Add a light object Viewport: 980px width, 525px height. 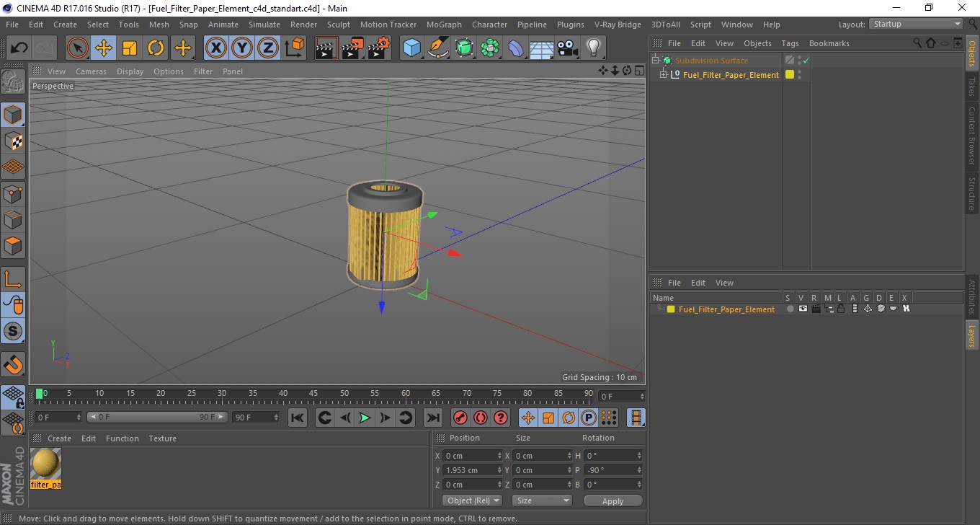pos(593,48)
